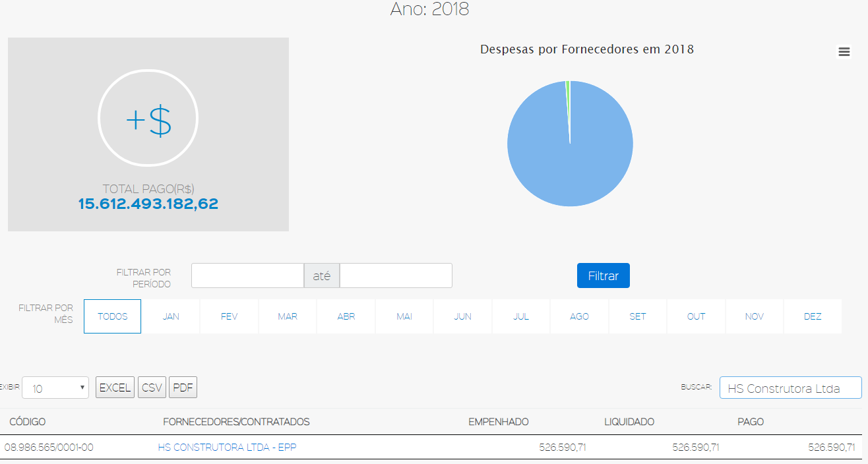Open the Exibir rows count dropdown

[55, 388]
